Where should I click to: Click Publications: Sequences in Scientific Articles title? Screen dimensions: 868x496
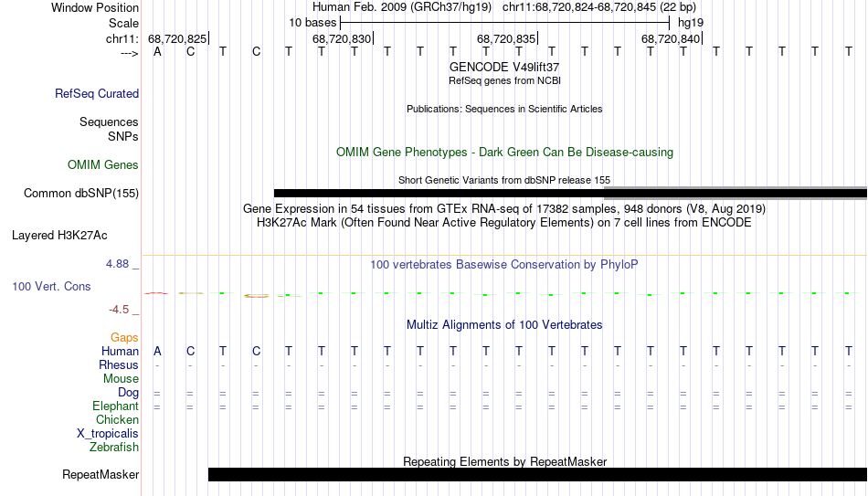504,109
